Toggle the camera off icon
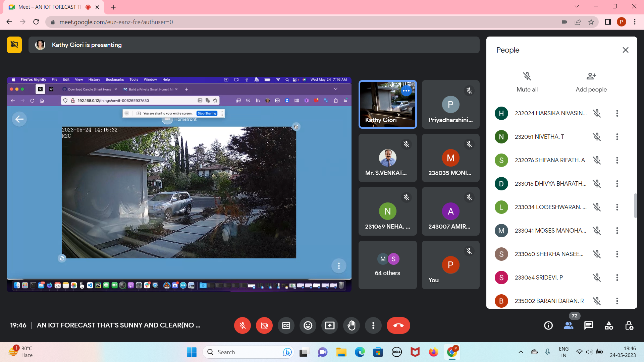Image resolution: width=644 pixels, height=362 pixels. click(264, 325)
